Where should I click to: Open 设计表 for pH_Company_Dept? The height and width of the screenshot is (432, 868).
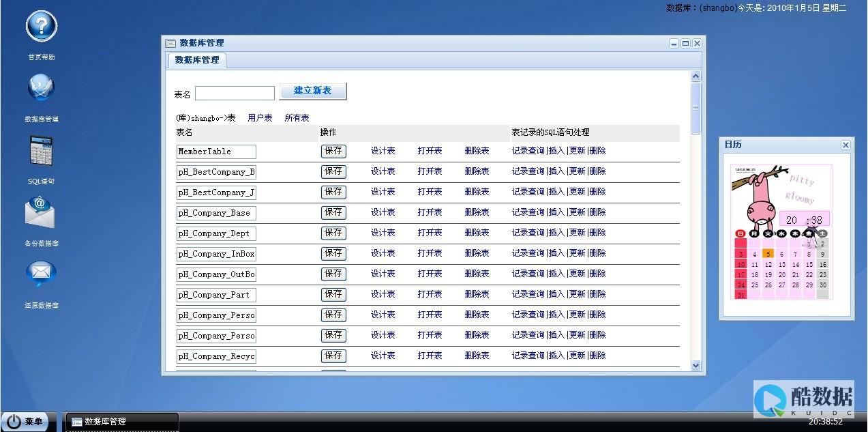383,233
